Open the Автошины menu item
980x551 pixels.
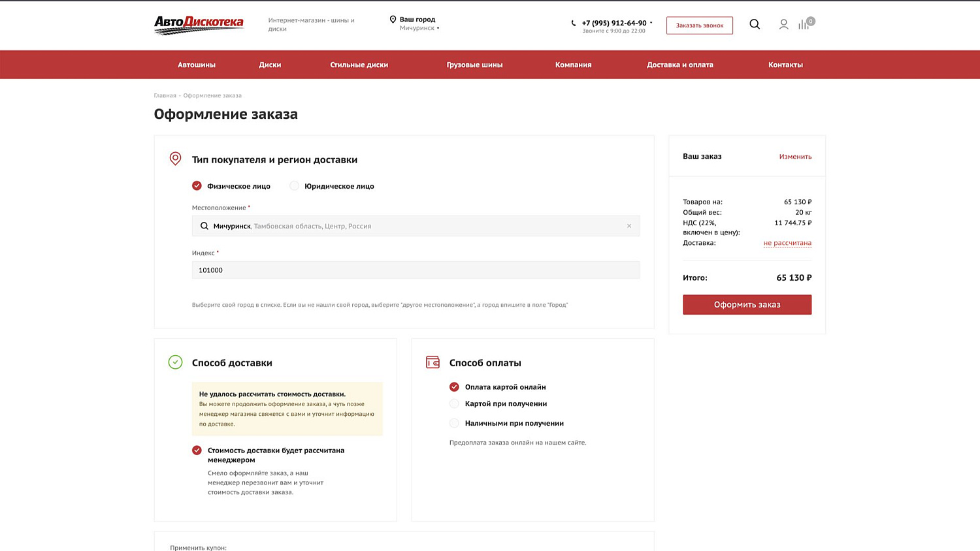point(197,65)
